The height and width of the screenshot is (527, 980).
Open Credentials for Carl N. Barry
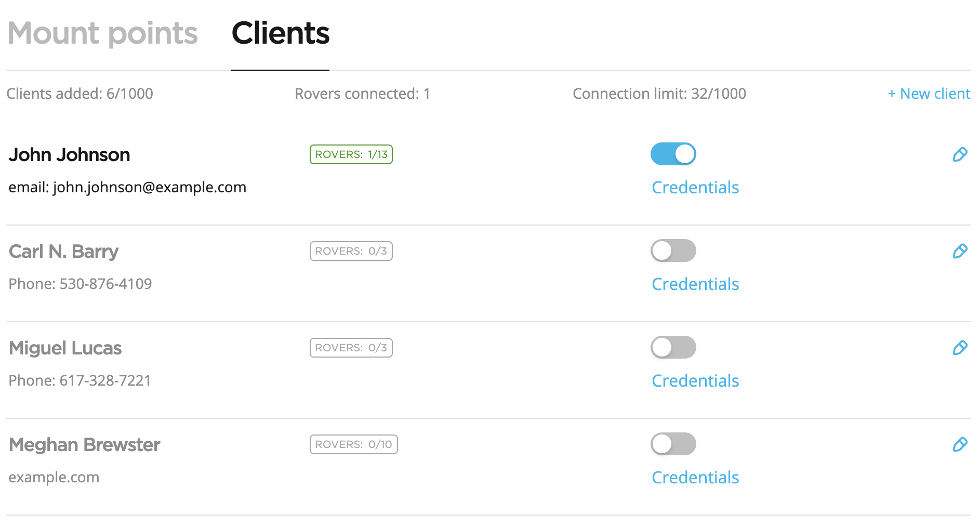[x=695, y=284]
